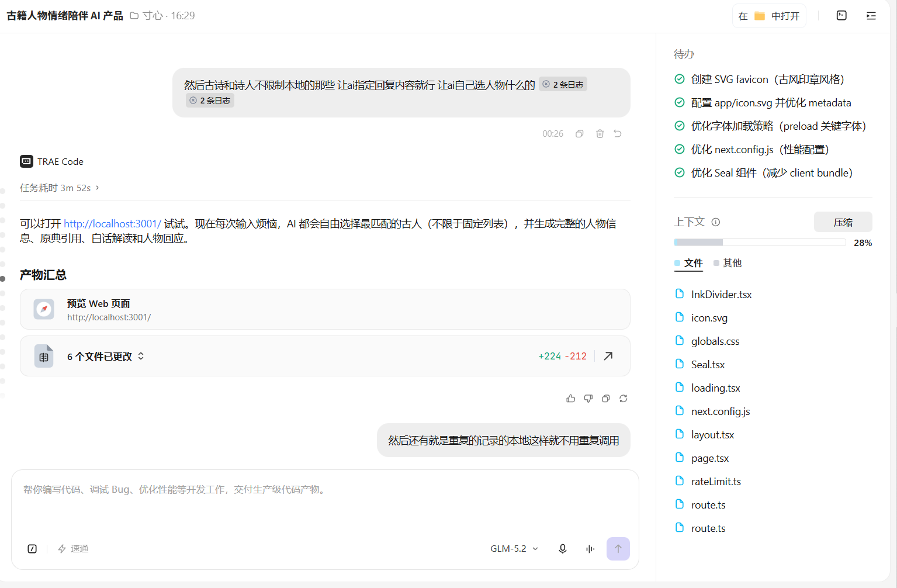Click the file icon next to next.config.js
The image size is (897, 588).
pos(680,410)
